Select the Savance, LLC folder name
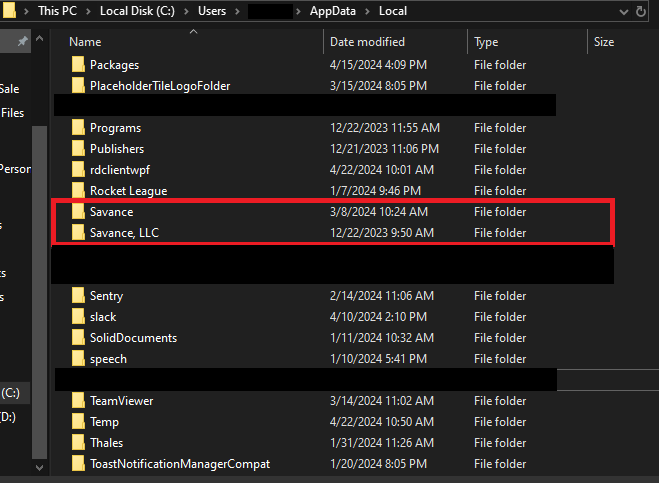 [124, 233]
